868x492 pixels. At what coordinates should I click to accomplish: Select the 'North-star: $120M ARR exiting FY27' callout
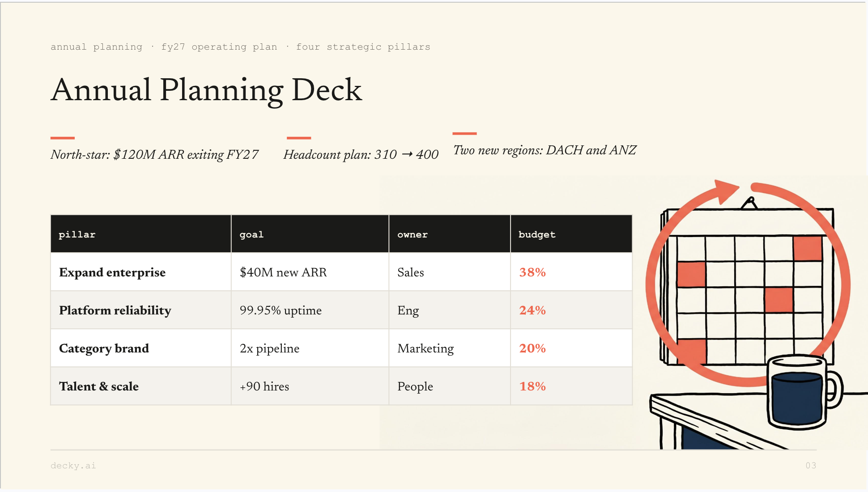pyautogui.click(x=154, y=155)
